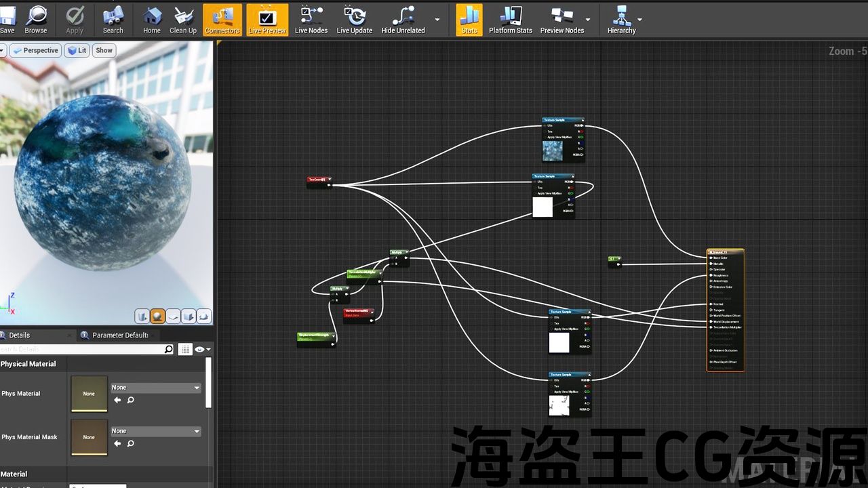
Task: Open Platform Stats from the toolbar
Action: [510, 20]
